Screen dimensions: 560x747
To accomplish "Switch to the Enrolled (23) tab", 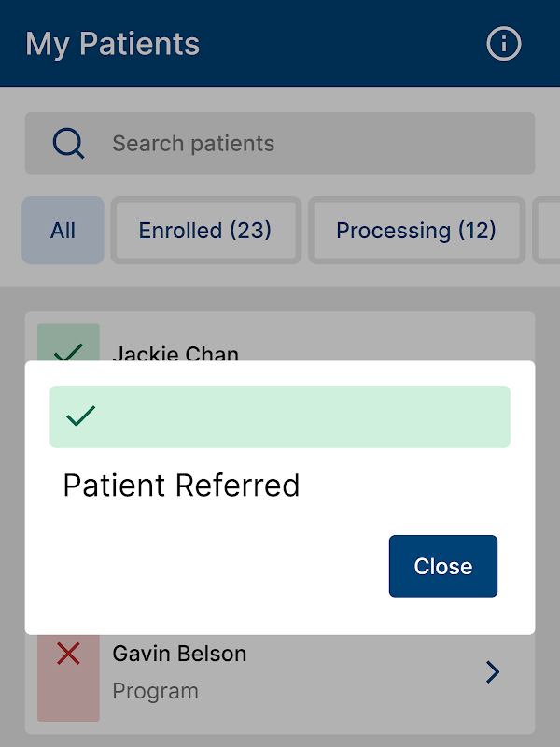I will click(205, 230).
